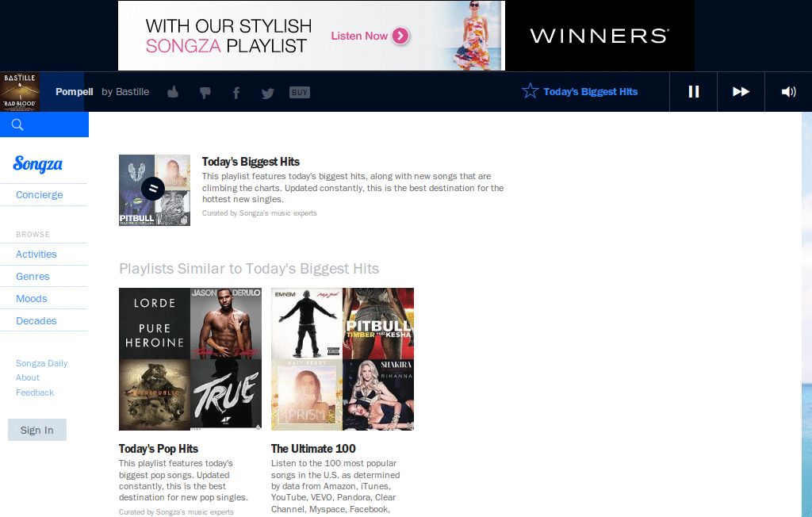Screen dimensions: 812x517
Task: Click the artist name Bastille
Action: pos(132,92)
